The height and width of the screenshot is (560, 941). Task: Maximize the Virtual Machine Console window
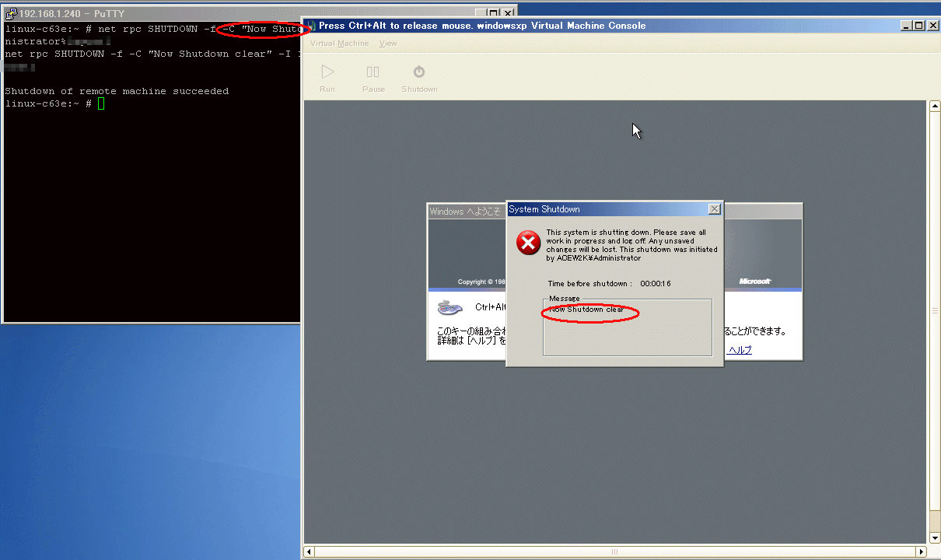click(x=919, y=26)
